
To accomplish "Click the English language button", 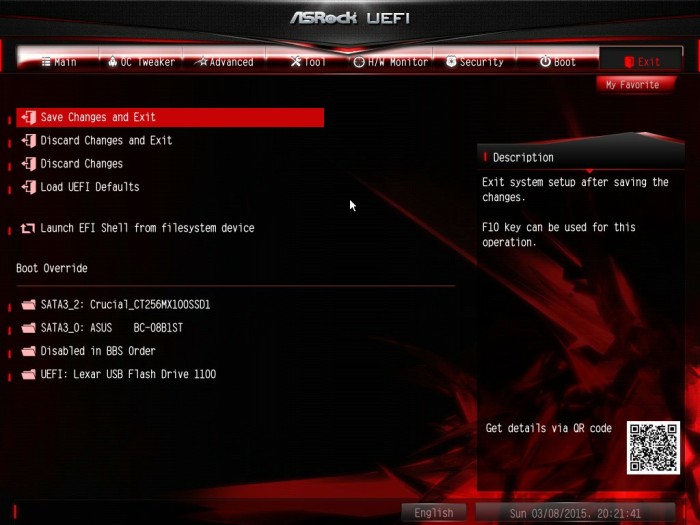I will click(433, 512).
